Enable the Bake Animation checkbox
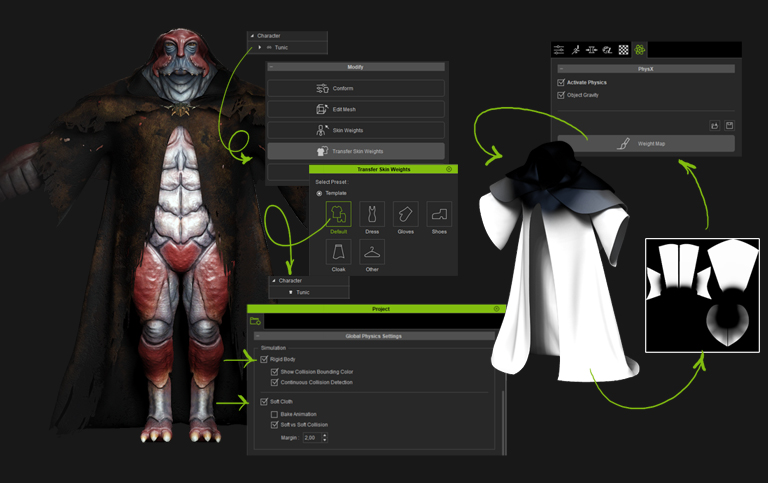 point(274,414)
